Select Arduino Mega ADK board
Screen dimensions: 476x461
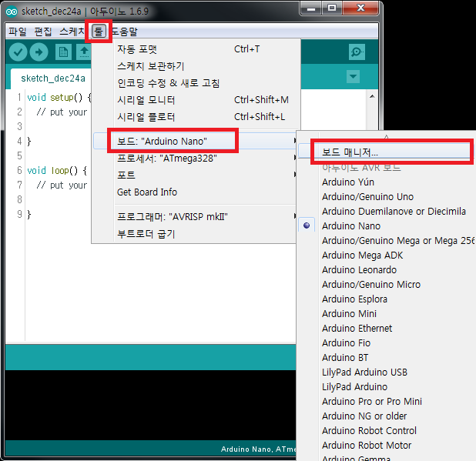coord(363,255)
